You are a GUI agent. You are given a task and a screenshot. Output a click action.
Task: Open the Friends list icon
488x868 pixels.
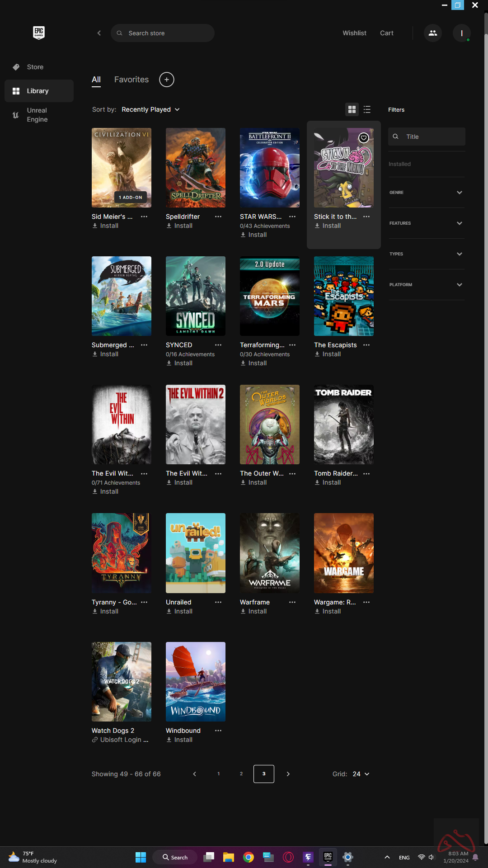(x=432, y=33)
